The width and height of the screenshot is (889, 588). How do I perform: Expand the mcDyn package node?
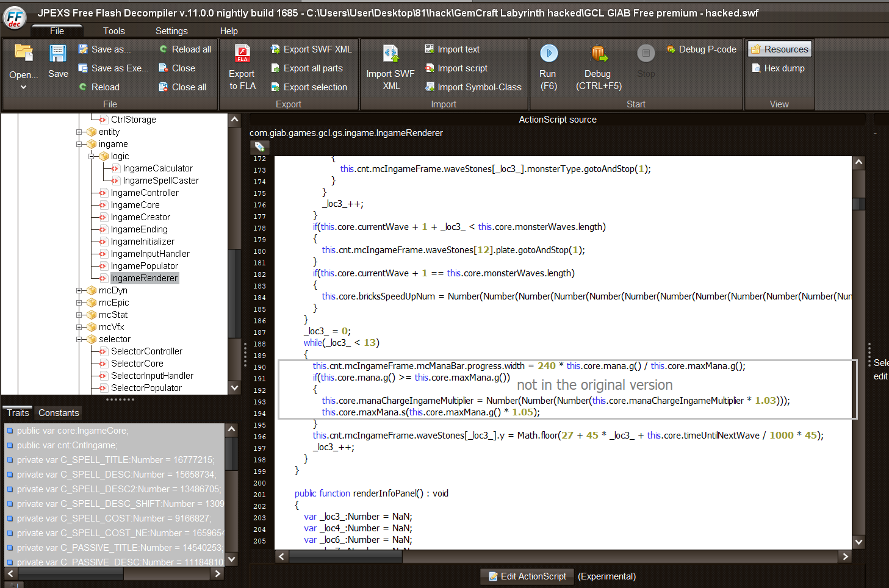click(79, 290)
